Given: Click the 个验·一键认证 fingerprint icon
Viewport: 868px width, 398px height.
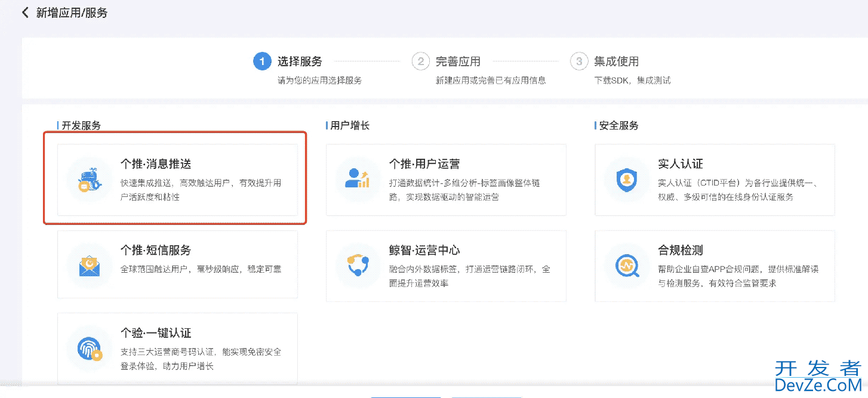Looking at the screenshot, I should pos(90,349).
